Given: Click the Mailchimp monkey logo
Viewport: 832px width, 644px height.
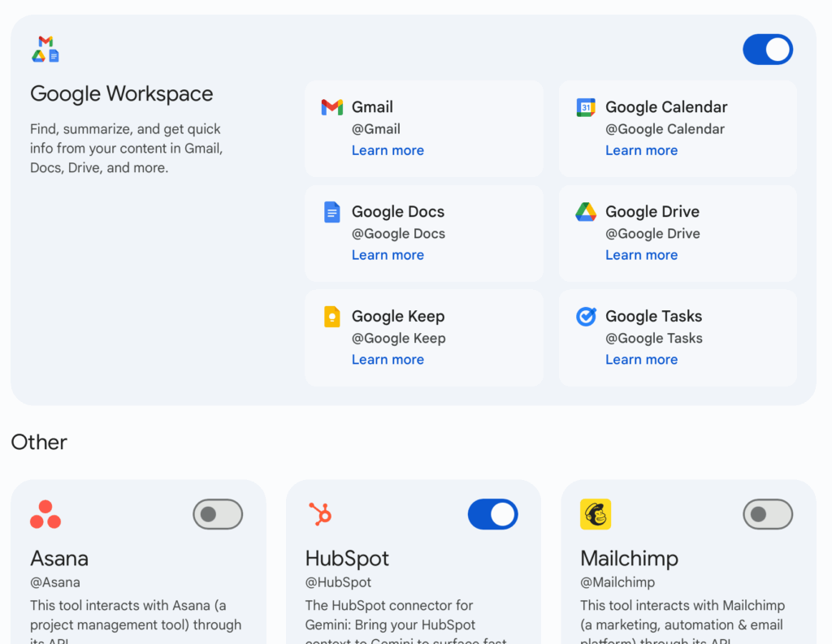Looking at the screenshot, I should [596, 514].
